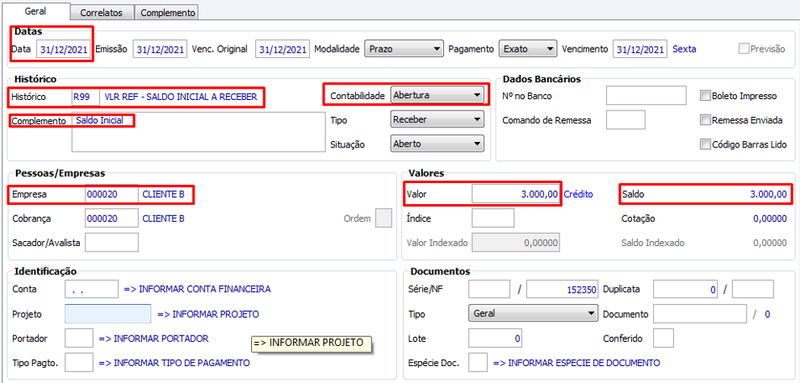Focus the Duplicata number field
The height and width of the screenshot is (383, 800).
[685, 289]
